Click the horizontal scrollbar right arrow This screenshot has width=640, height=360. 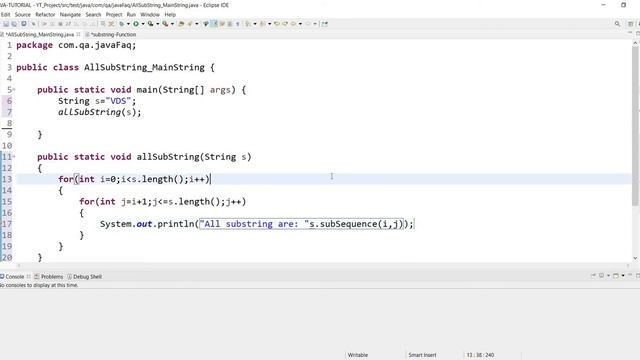tap(628, 265)
